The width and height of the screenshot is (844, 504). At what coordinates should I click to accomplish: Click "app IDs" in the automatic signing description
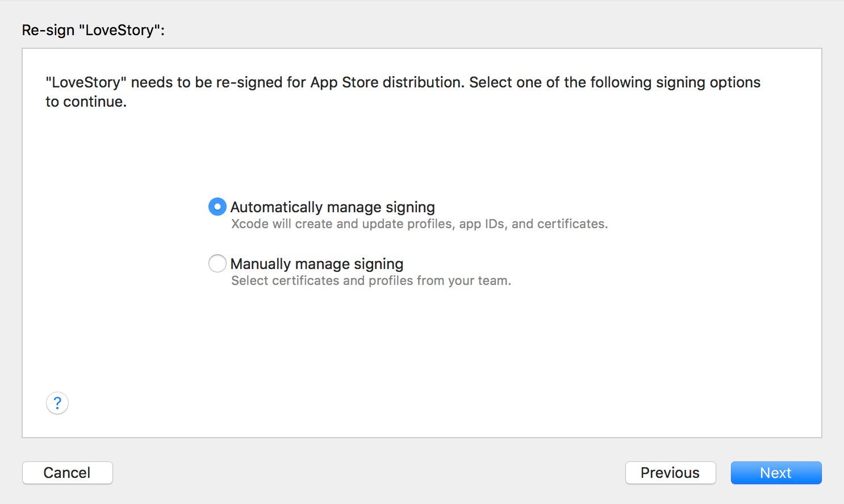point(483,224)
